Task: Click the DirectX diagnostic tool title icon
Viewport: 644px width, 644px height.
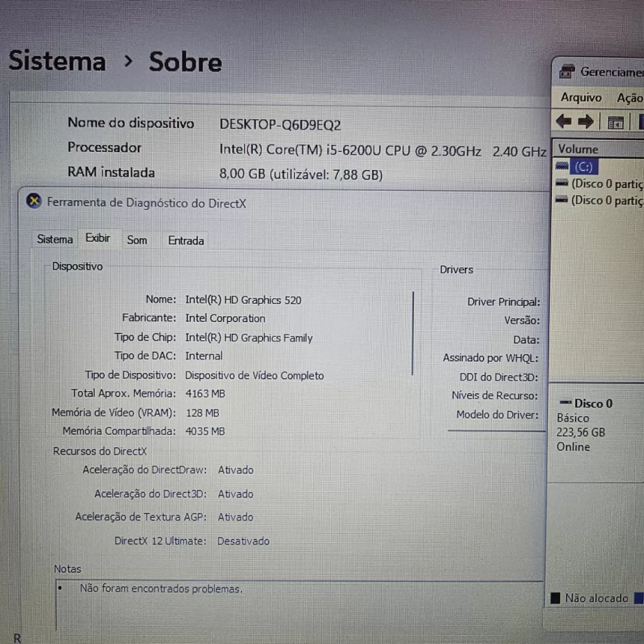Action: pos(35,202)
